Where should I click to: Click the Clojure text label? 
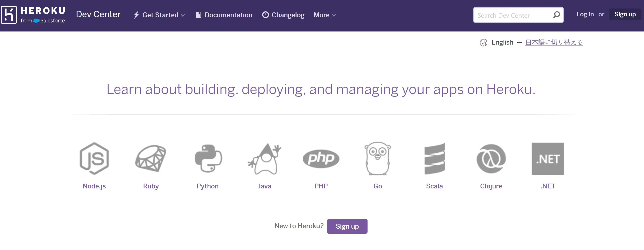pos(491,186)
